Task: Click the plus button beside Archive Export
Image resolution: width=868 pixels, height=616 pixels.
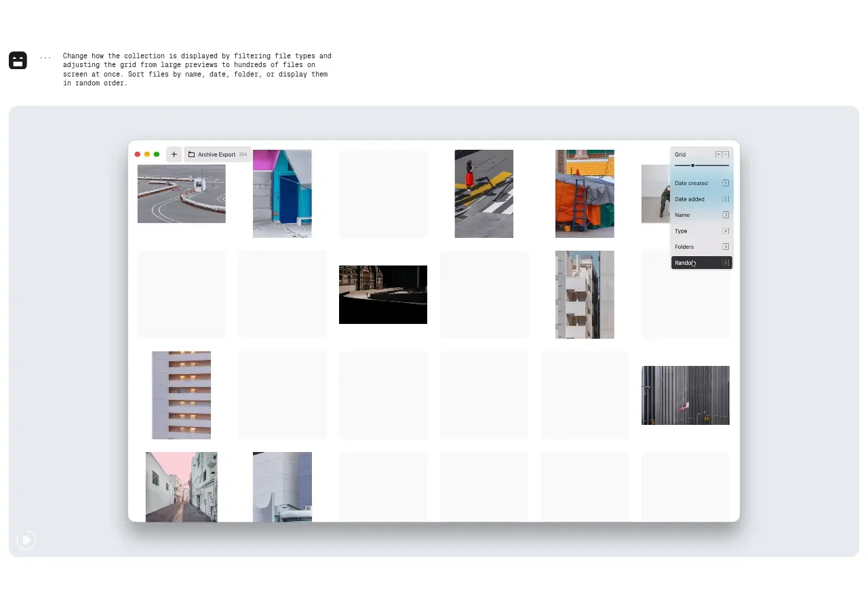Action: (x=174, y=155)
